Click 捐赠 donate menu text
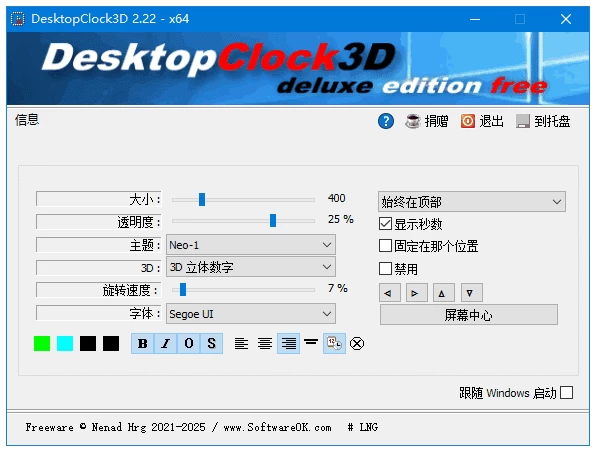 [436, 121]
